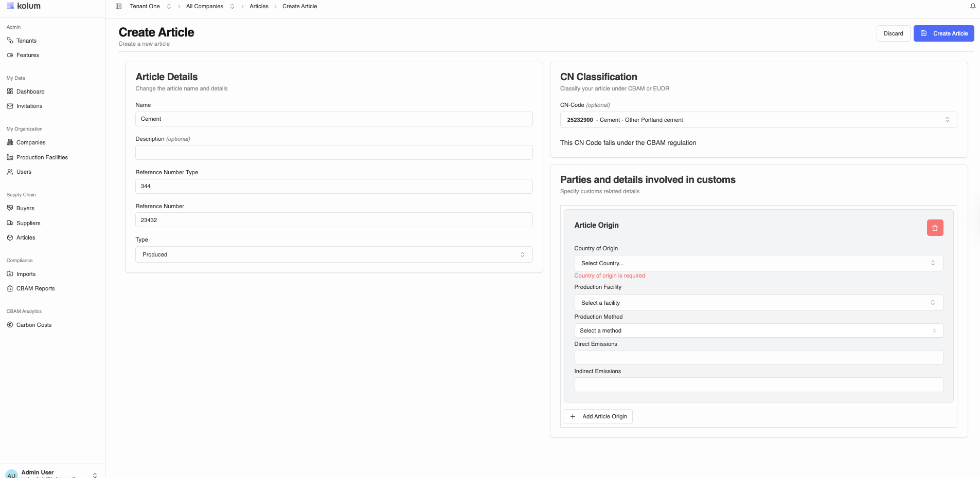Click the notification bell icon
Image resolution: width=980 pixels, height=478 pixels.
click(x=972, y=6)
